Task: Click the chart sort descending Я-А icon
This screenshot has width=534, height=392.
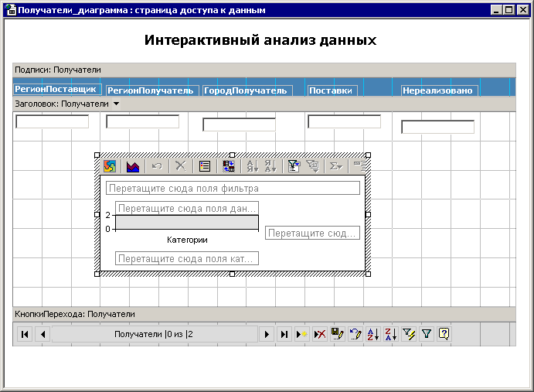Action: pyautogui.click(x=270, y=166)
